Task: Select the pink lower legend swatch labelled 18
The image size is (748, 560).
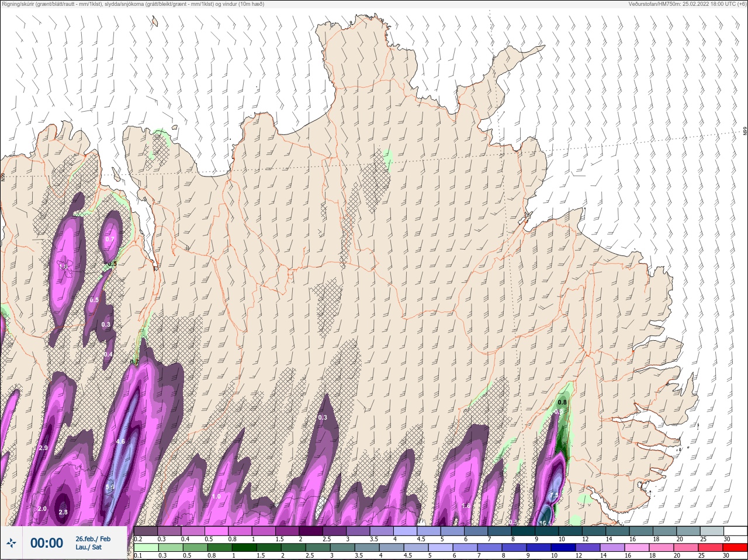Action: pyautogui.click(x=661, y=548)
